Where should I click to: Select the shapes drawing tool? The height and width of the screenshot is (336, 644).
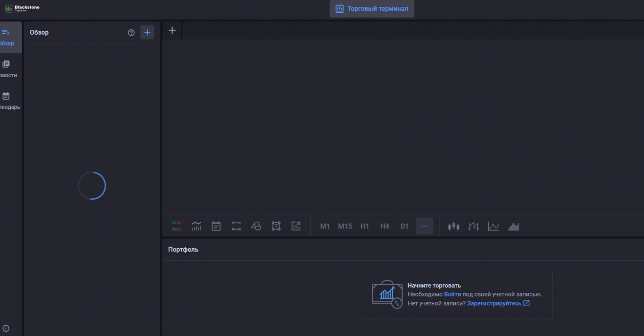[x=256, y=226]
